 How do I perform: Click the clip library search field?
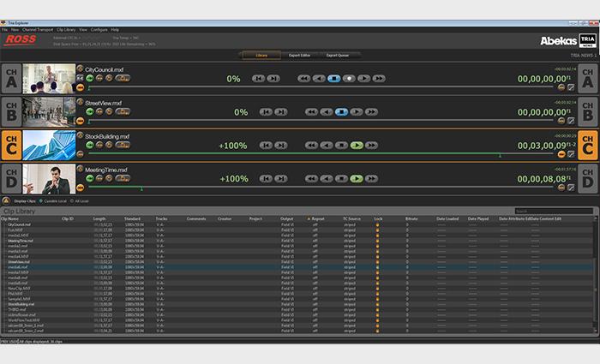click(x=554, y=211)
